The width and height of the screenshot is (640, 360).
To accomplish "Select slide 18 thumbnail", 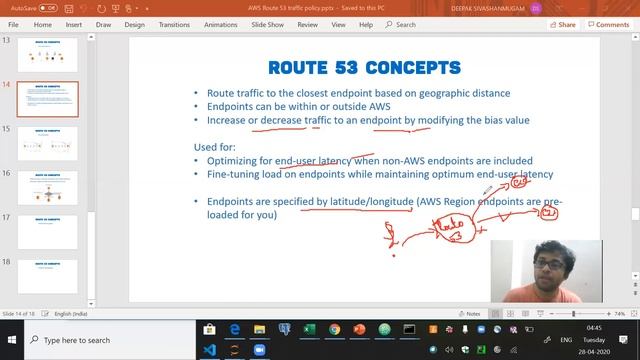I will tap(47, 276).
